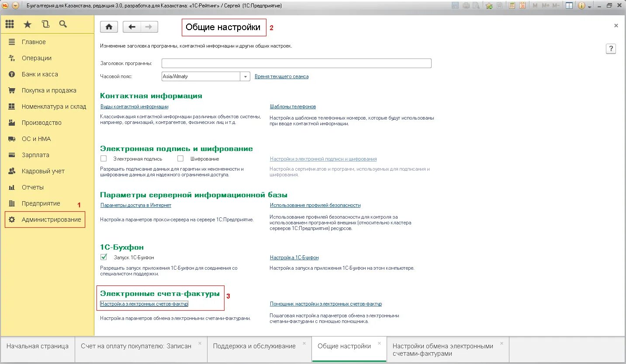
Task: Open Настройки электронной подписи и шифрования link
Action: [323, 159]
